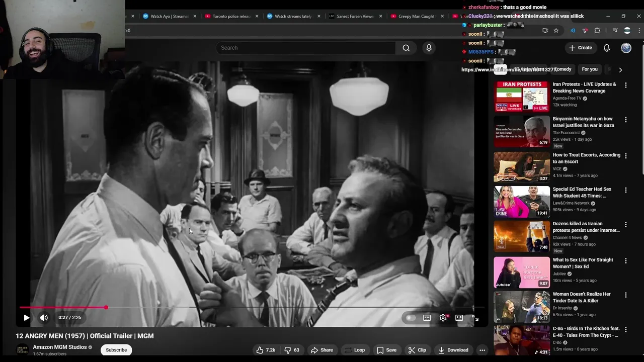Image resolution: width=644 pixels, height=362 pixels.
Task: Enter full screen mode
Action: pos(475,318)
